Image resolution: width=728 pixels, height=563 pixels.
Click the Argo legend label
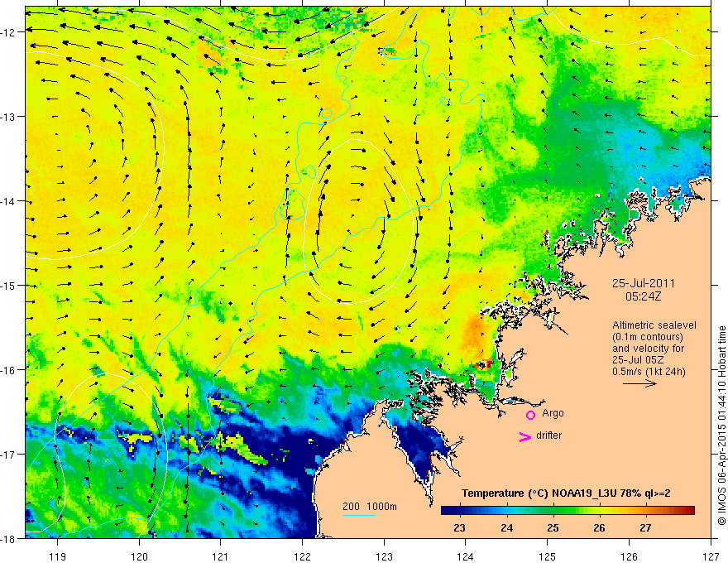(x=553, y=413)
